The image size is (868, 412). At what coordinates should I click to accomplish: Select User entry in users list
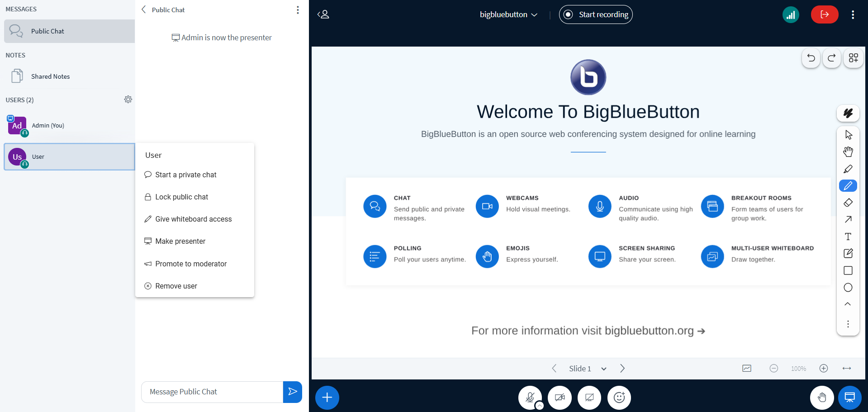click(69, 157)
